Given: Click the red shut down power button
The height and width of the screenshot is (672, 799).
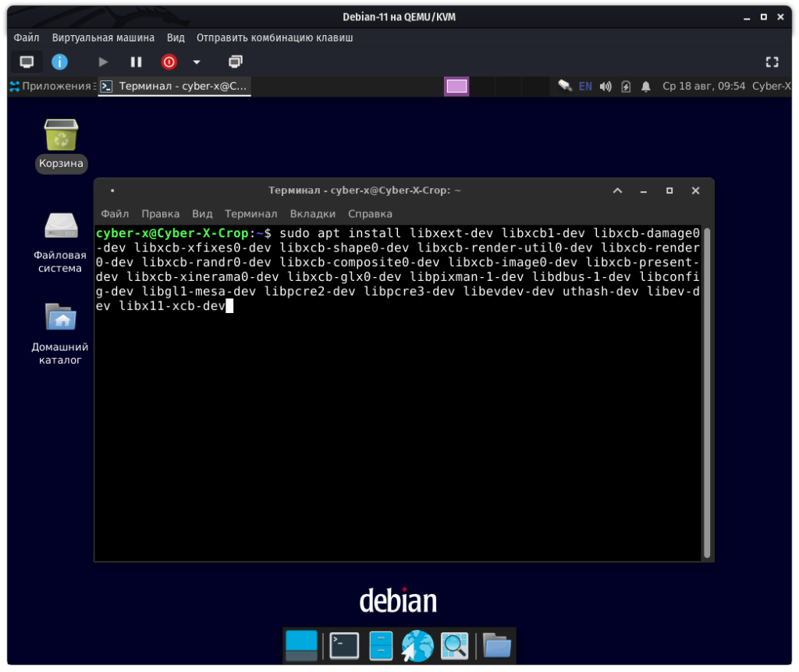Looking at the screenshot, I should pyautogui.click(x=169, y=62).
